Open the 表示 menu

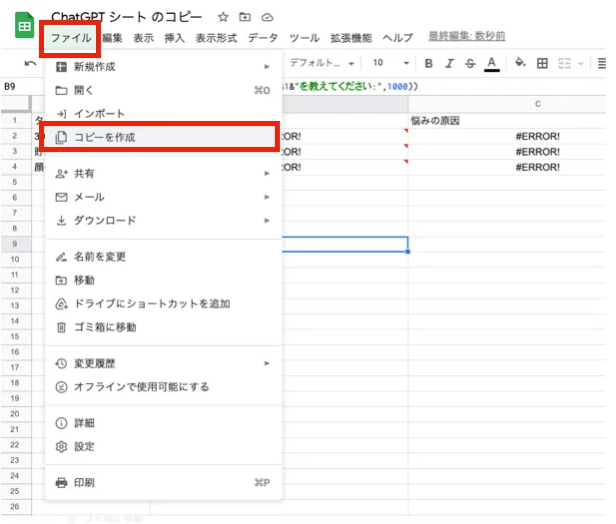click(x=143, y=38)
